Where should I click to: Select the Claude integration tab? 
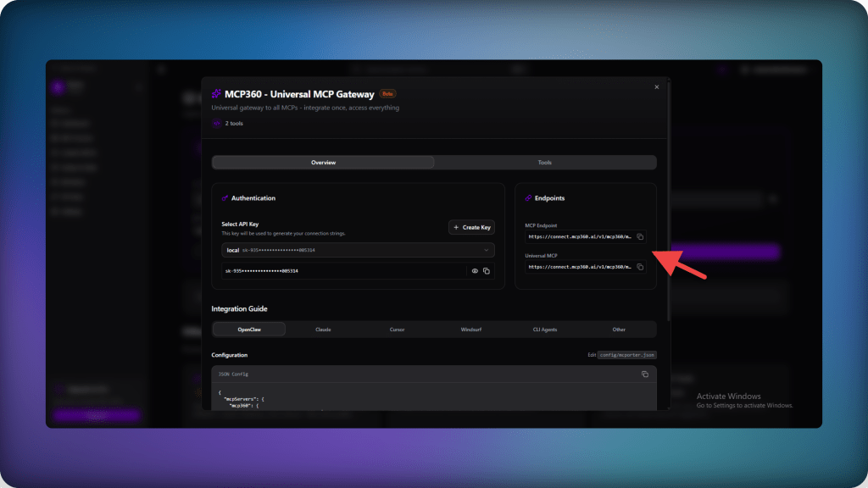[x=323, y=330]
